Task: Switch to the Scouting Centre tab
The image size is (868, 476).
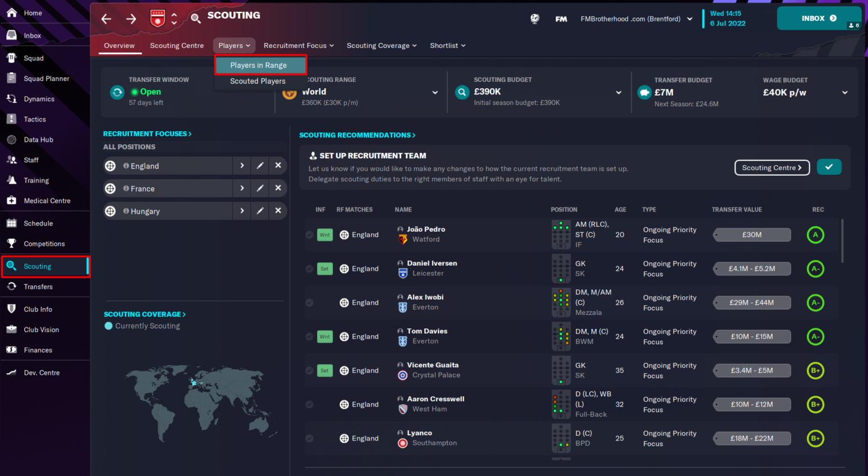Action: click(176, 46)
